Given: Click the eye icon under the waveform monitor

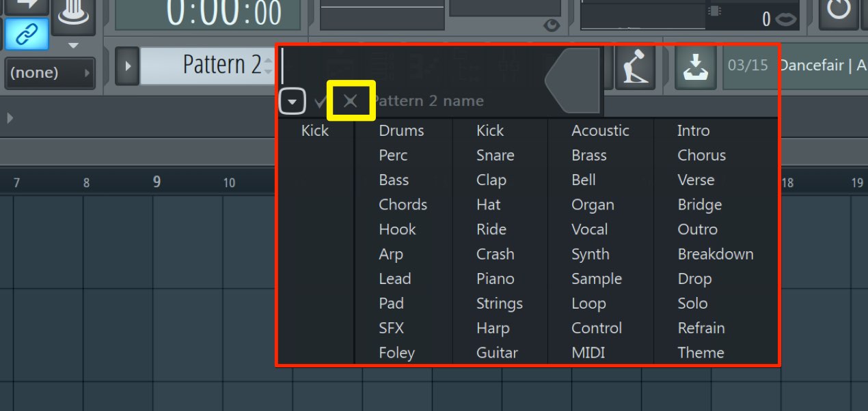Looking at the screenshot, I should [552, 25].
